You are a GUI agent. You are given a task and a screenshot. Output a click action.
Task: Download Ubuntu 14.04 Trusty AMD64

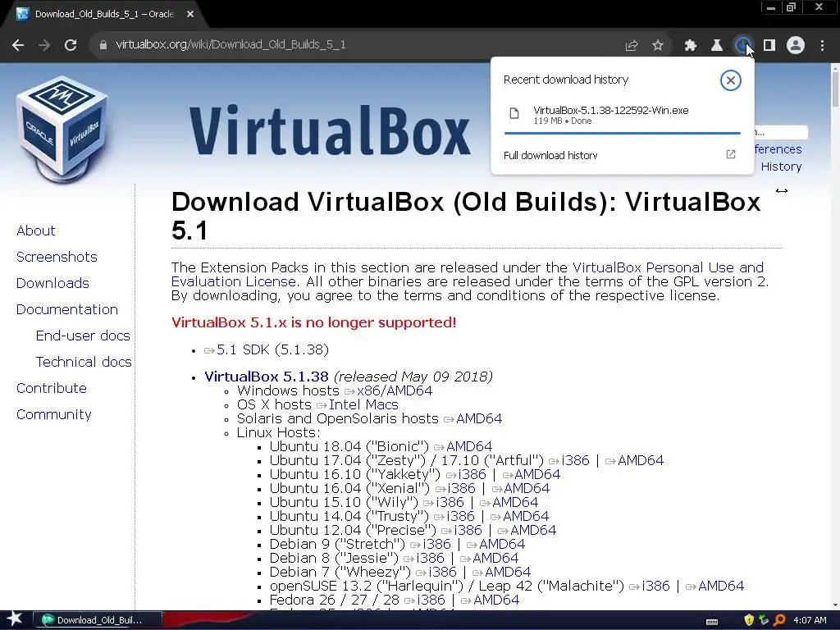coord(526,516)
